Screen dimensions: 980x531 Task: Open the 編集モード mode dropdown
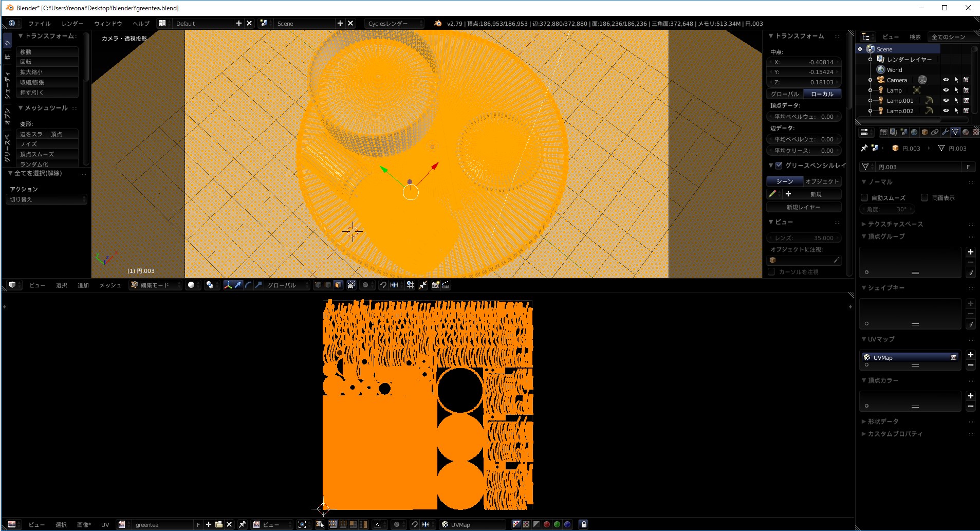[156, 285]
